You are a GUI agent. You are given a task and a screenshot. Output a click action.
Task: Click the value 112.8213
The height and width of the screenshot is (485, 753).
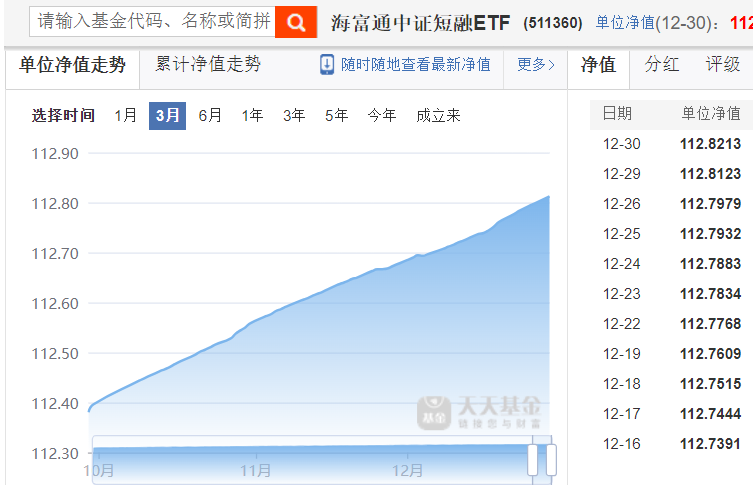tap(711, 144)
